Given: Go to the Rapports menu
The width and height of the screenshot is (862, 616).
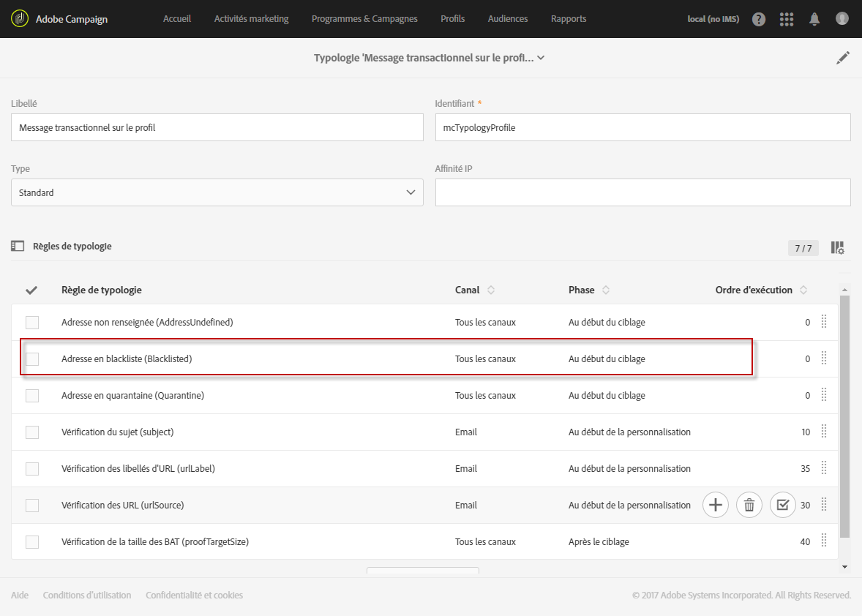Looking at the screenshot, I should pyautogui.click(x=569, y=19).
